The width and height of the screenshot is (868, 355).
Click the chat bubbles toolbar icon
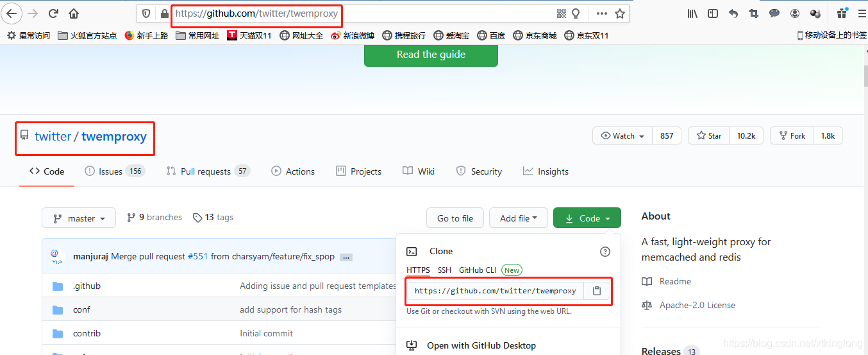774,13
